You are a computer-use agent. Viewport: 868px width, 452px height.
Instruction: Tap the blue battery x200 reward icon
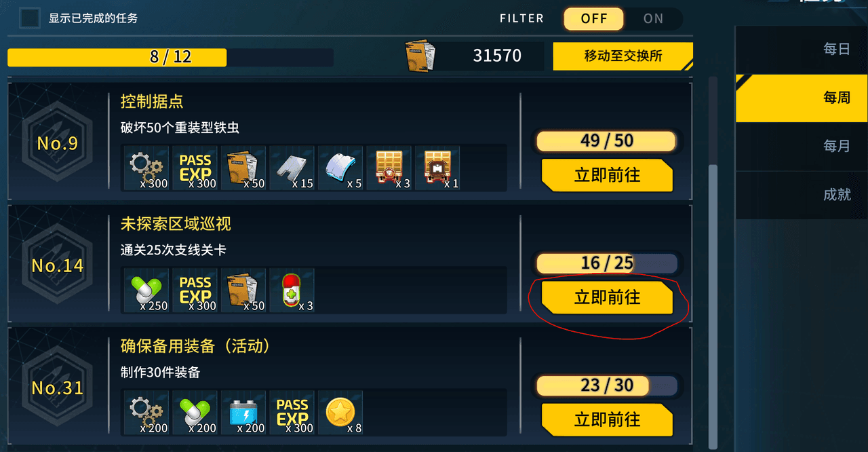243,412
